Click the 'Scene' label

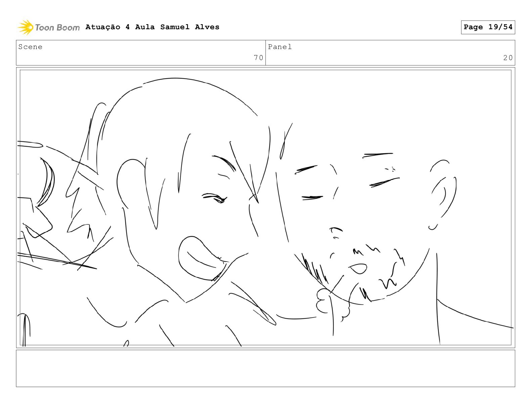[x=30, y=47]
